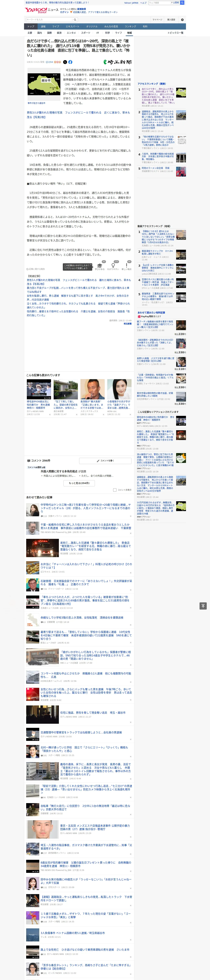Click the 埼玉新聞 publisher logo
Screen dimensions: 210x980
tap(117, 62)
